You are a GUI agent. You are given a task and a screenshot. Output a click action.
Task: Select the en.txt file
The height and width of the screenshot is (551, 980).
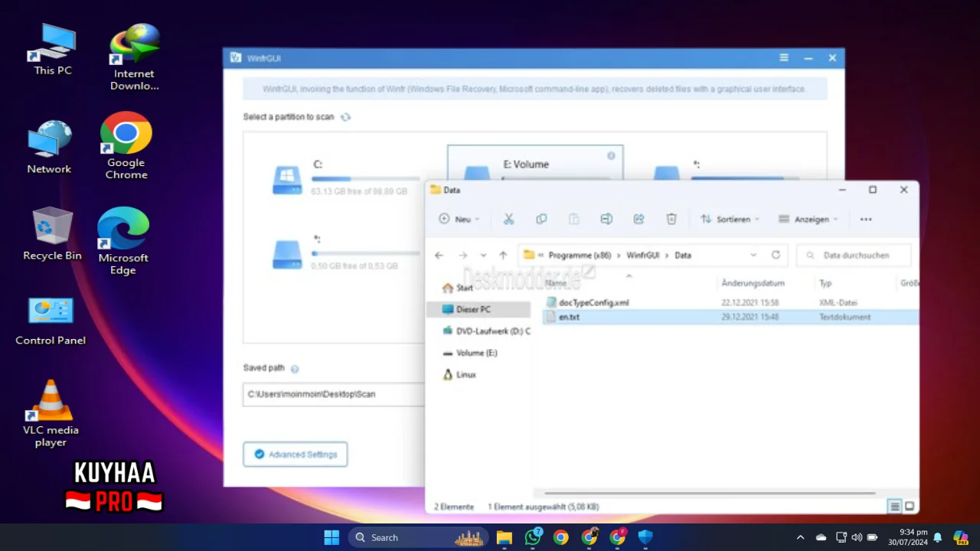730,316
